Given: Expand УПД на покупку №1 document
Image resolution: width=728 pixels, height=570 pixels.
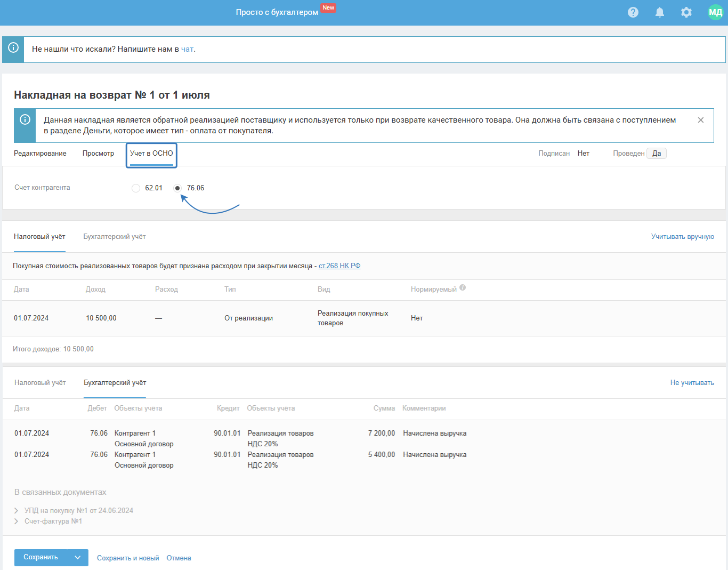Looking at the screenshot, I should click(x=17, y=511).
